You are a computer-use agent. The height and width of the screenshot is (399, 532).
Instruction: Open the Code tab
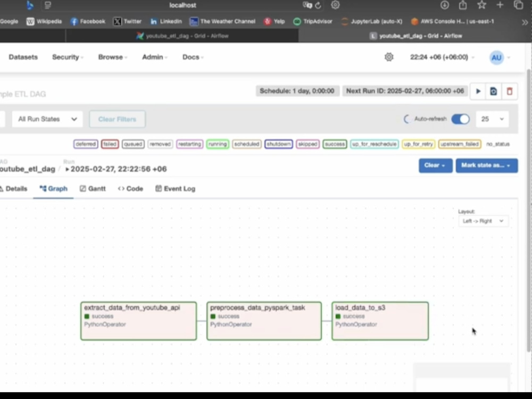(x=130, y=189)
